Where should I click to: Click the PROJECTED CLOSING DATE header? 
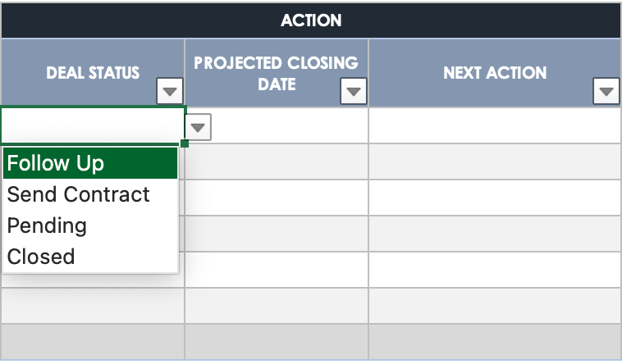tap(276, 73)
